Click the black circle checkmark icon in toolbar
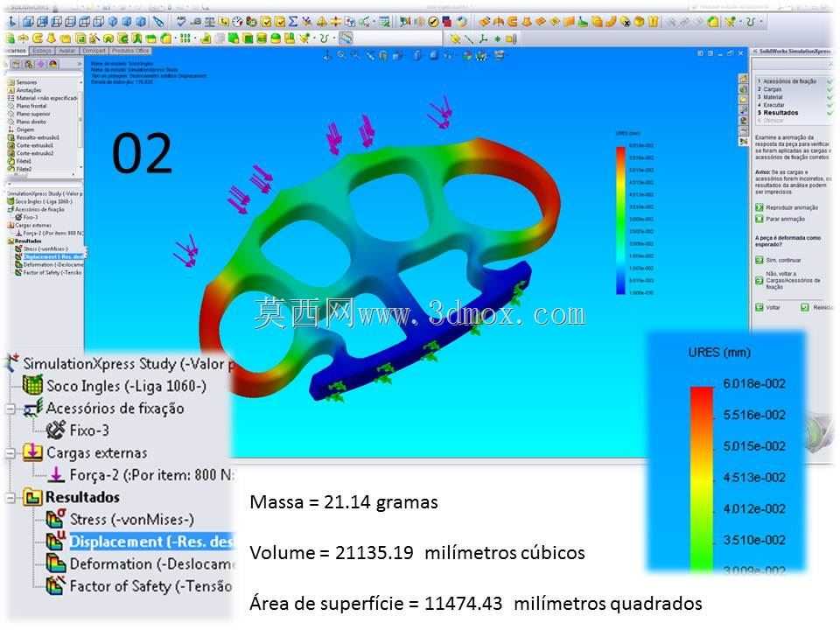840x630 pixels. coord(433,22)
